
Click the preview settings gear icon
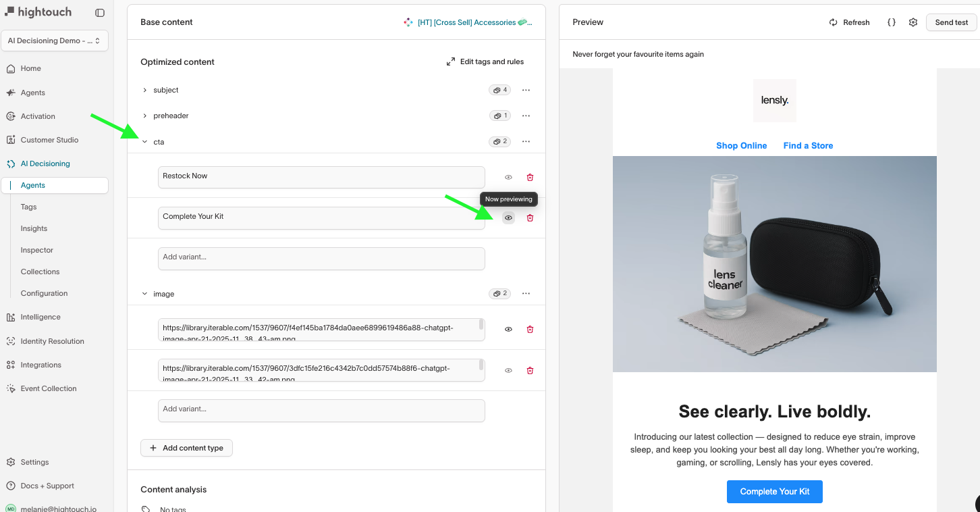[x=913, y=22]
